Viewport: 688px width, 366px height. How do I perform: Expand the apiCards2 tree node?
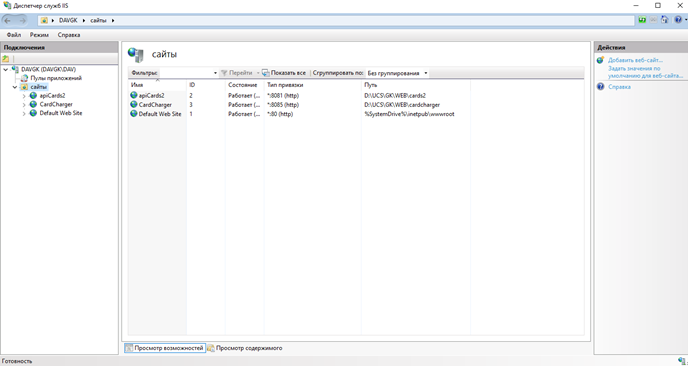click(24, 96)
